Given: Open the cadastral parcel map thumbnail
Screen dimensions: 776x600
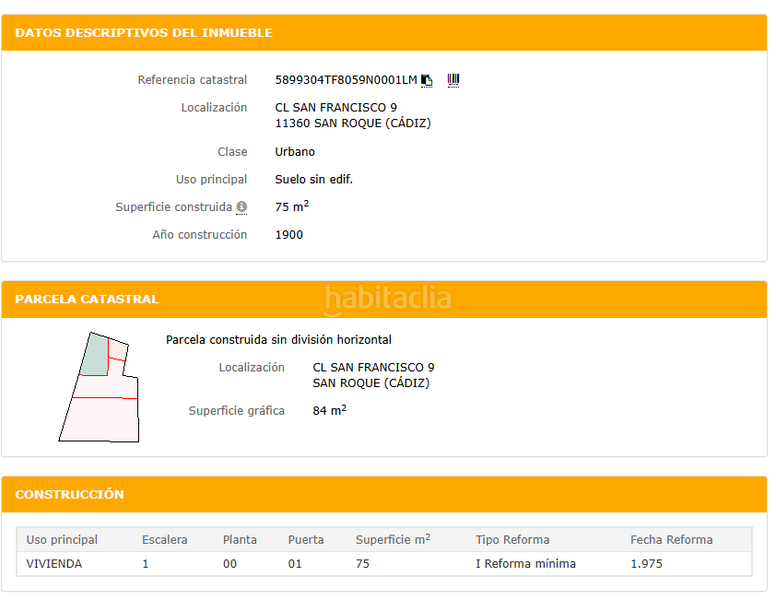Looking at the screenshot, I should (x=99, y=386).
